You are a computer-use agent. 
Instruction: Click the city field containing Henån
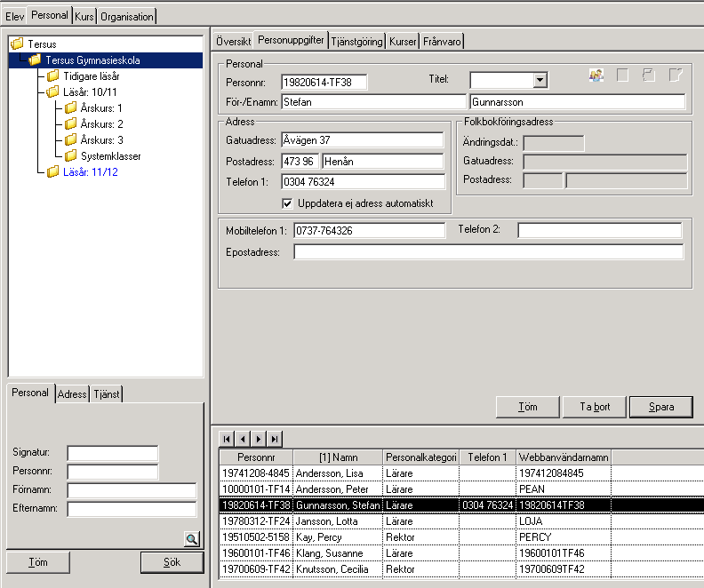pyautogui.click(x=383, y=161)
